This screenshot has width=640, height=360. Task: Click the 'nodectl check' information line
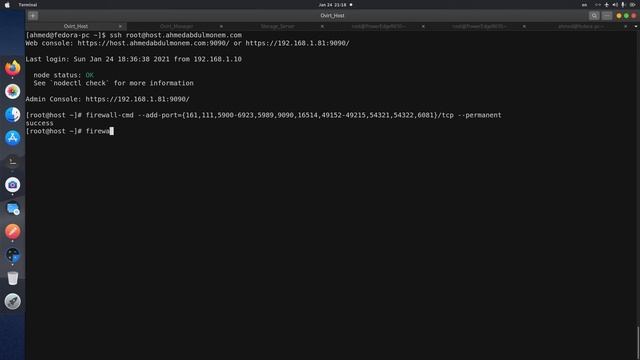(x=113, y=83)
